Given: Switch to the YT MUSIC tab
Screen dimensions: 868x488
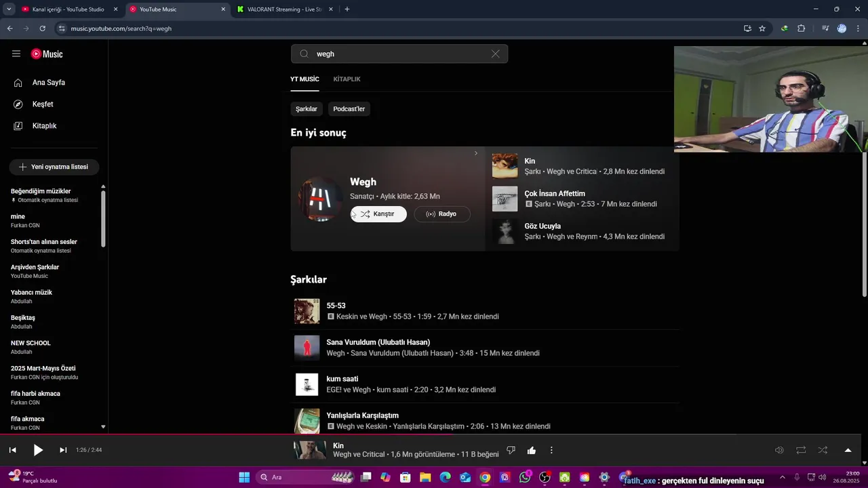Looking at the screenshot, I should pyautogui.click(x=304, y=79).
